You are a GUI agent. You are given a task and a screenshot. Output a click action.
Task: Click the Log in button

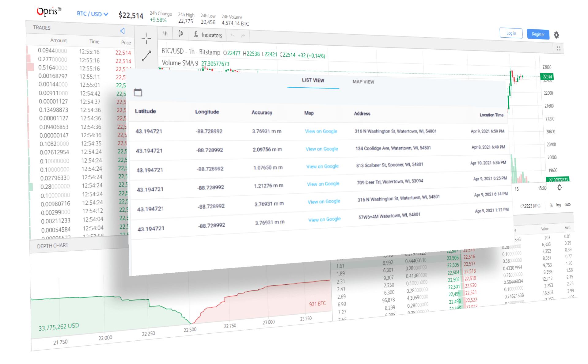pos(511,33)
